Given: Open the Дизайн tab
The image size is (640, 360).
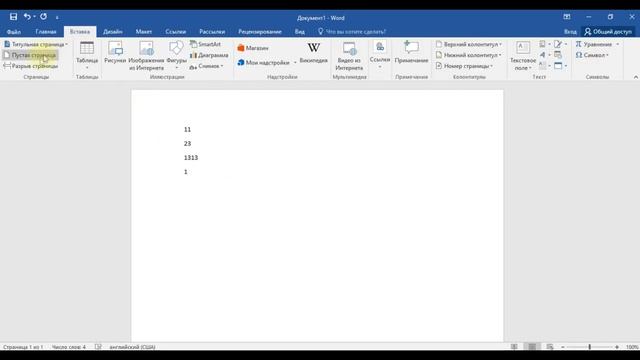Looking at the screenshot, I should coord(113,31).
